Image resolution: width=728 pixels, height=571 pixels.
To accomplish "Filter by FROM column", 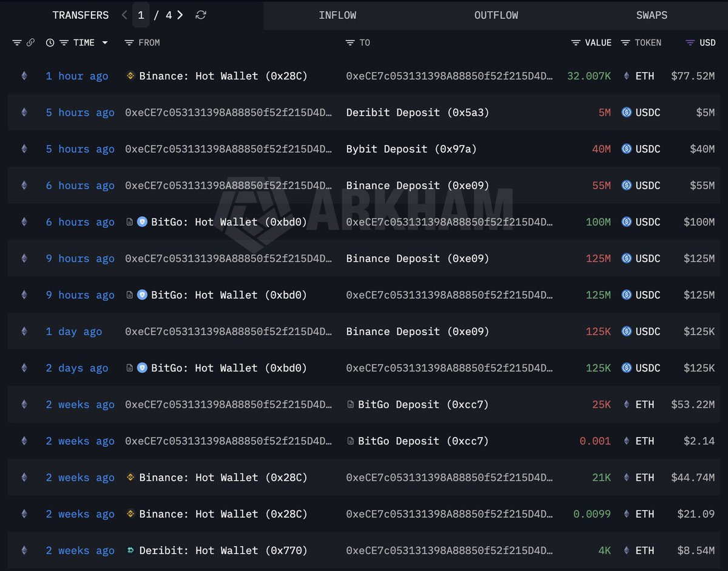I will click(129, 42).
